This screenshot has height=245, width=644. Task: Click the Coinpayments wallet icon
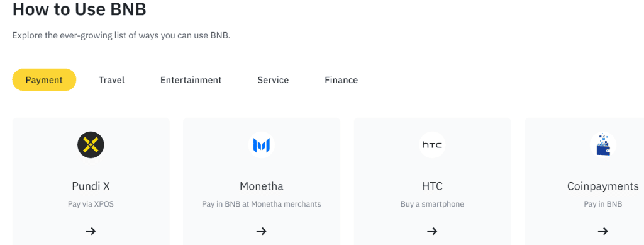pyautogui.click(x=603, y=145)
